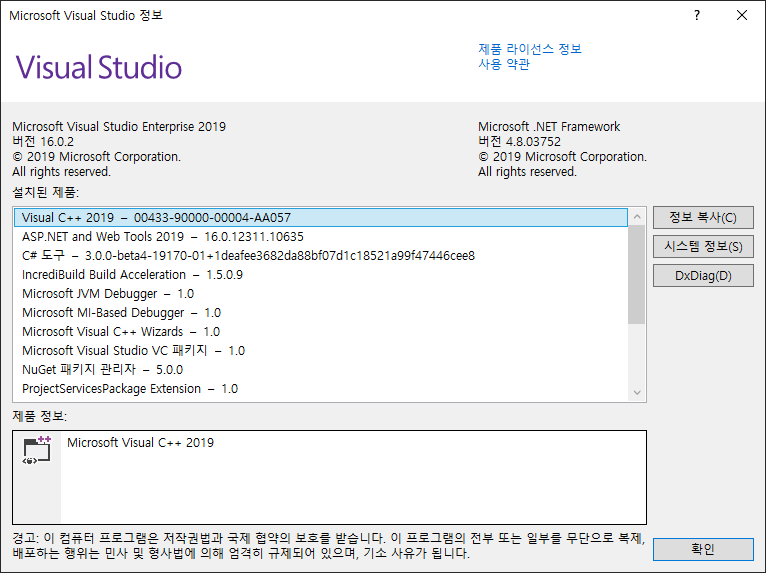
Task: Click the 시스템 정보(S) button
Action: tap(703, 246)
